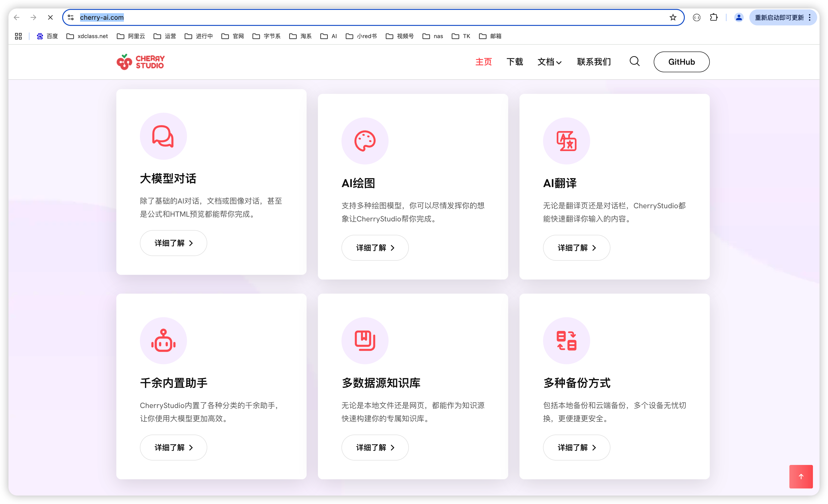
Task: Open Chrome three-dot menu beside 重新启动即可更新
Action: (x=810, y=17)
